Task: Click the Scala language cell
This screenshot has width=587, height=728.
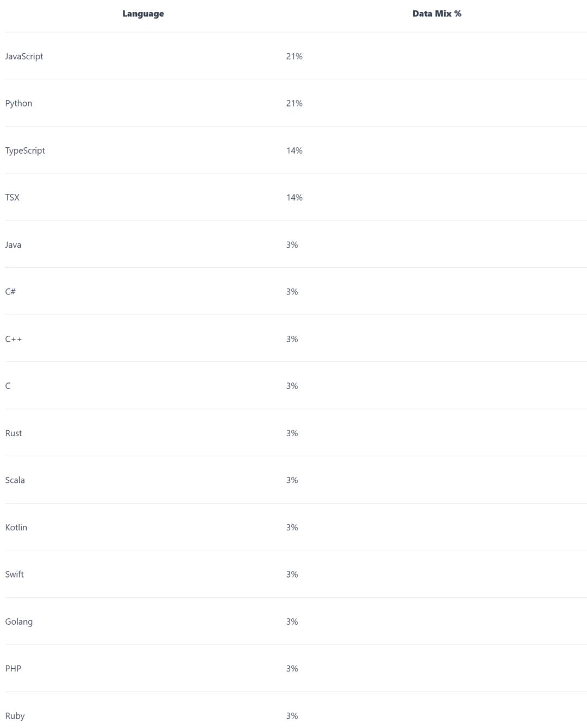Action: point(15,480)
